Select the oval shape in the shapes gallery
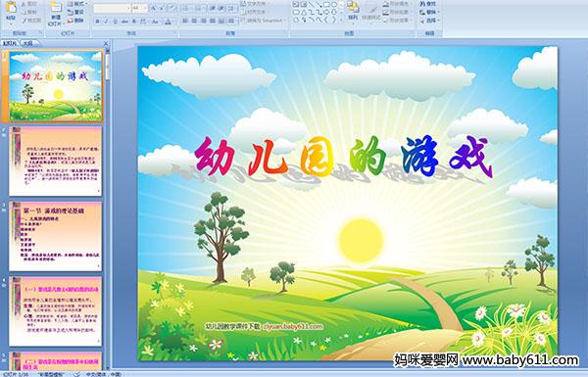The image size is (588, 377). 334,5
